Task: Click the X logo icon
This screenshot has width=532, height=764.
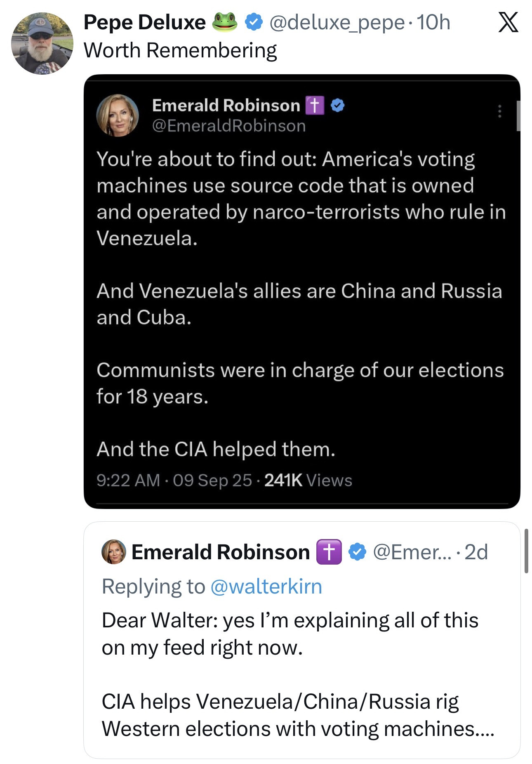Action: (508, 22)
